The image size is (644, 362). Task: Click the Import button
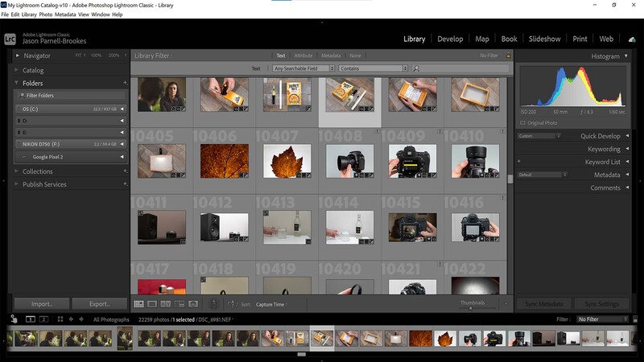[x=42, y=304]
